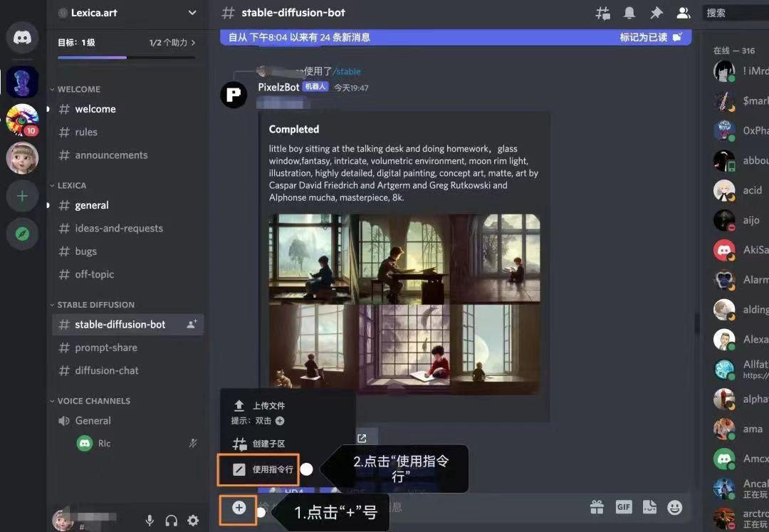Open notification settings bell icon

coord(629,13)
